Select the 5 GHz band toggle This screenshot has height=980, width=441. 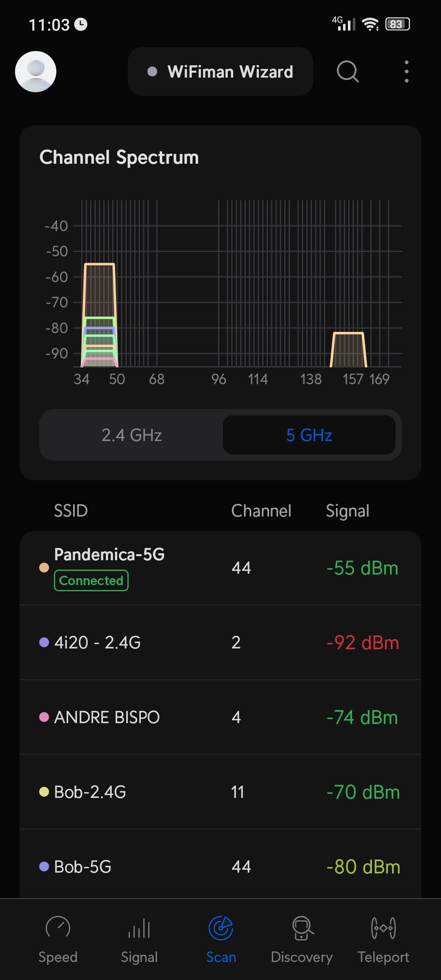[309, 435]
